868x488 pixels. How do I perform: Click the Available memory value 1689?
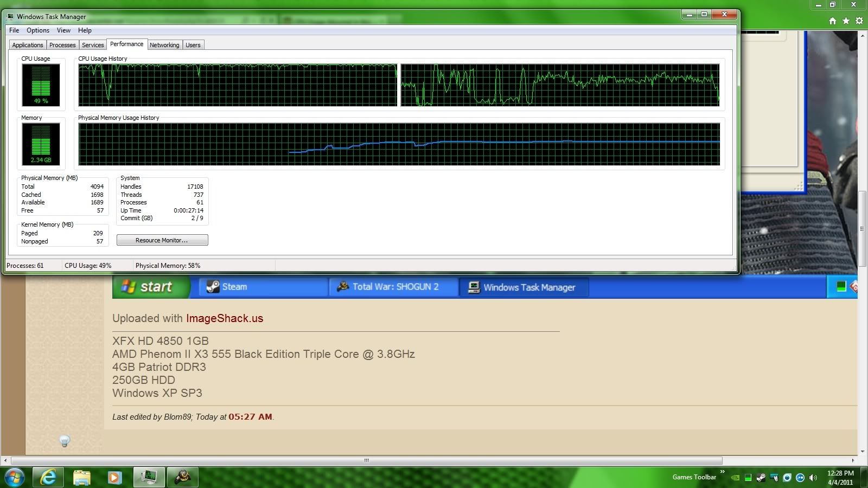tap(97, 202)
